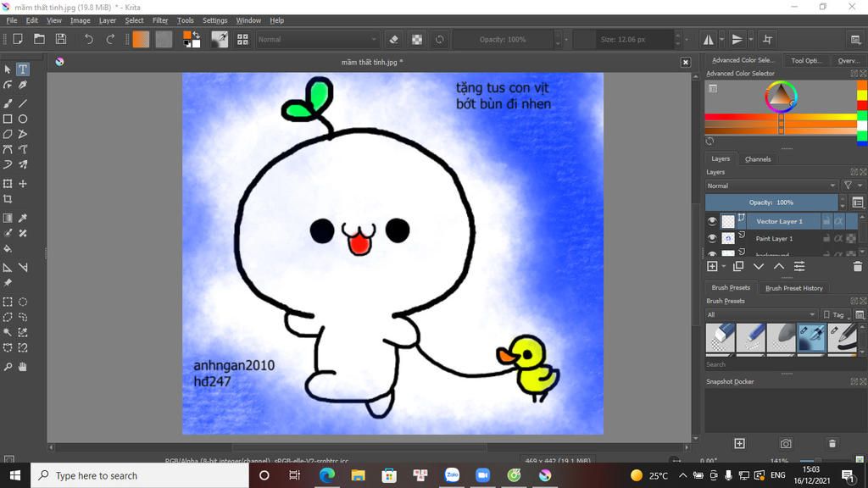The image size is (868, 488).
Task: Delete the selected layer
Action: [x=858, y=267]
